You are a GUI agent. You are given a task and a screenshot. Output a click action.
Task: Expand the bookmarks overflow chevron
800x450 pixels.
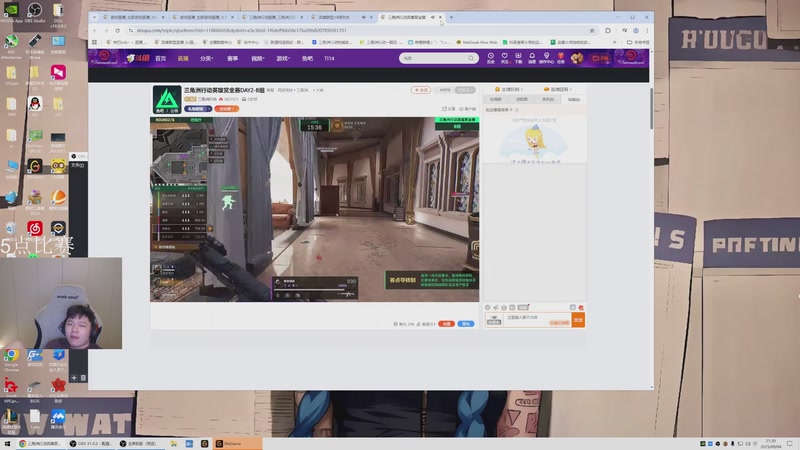coord(614,42)
